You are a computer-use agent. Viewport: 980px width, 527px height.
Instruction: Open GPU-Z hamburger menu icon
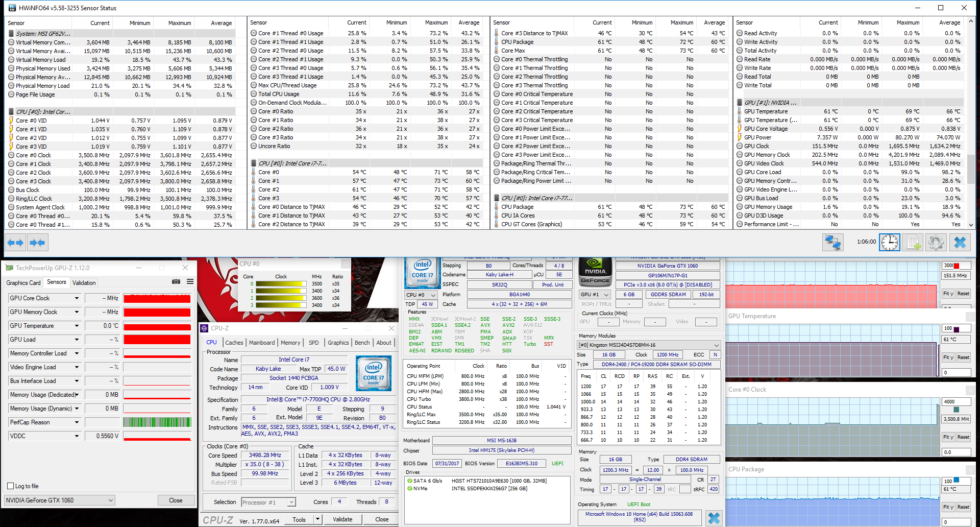coord(190,282)
